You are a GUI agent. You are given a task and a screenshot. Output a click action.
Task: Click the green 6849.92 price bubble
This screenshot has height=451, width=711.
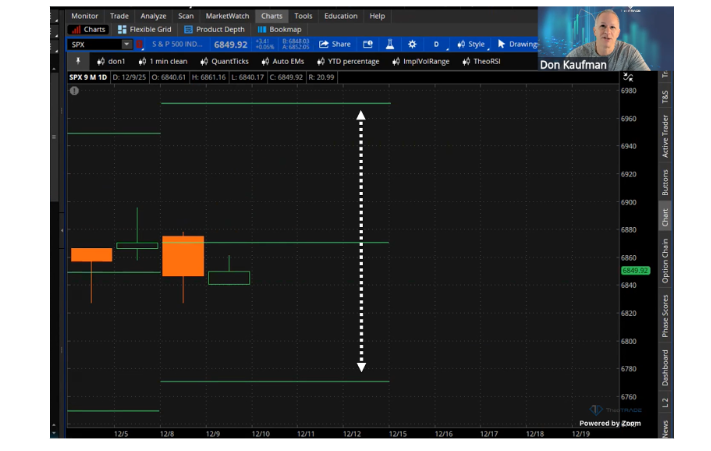tap(635, 271)
